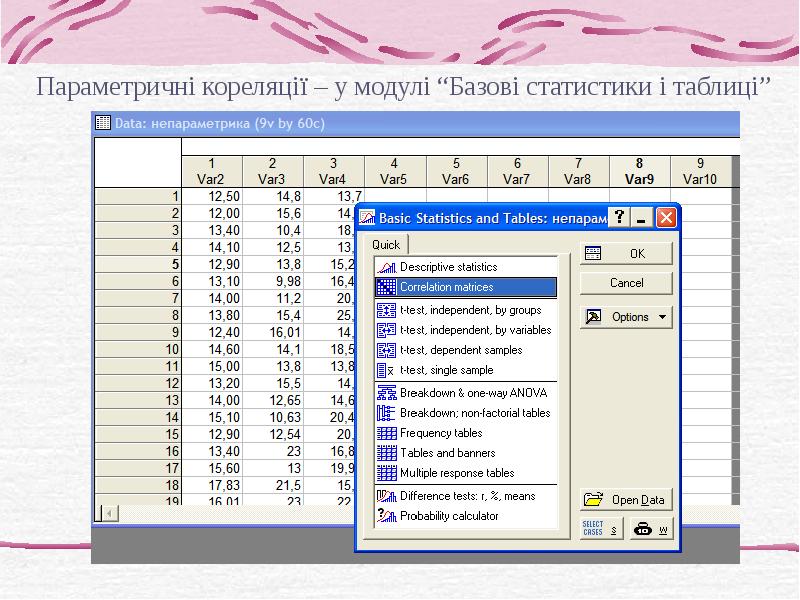Switch to the Quick tab

(386, 244)
